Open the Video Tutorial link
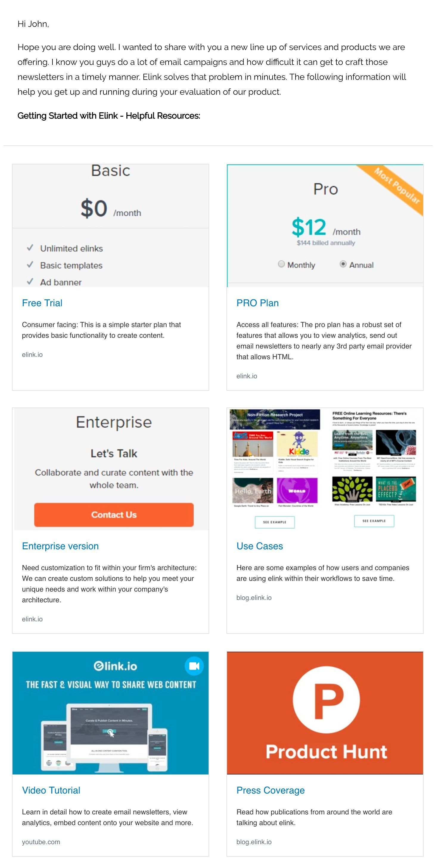The width and height of the screenshot is (435, 868). click(x=51, y=790)
